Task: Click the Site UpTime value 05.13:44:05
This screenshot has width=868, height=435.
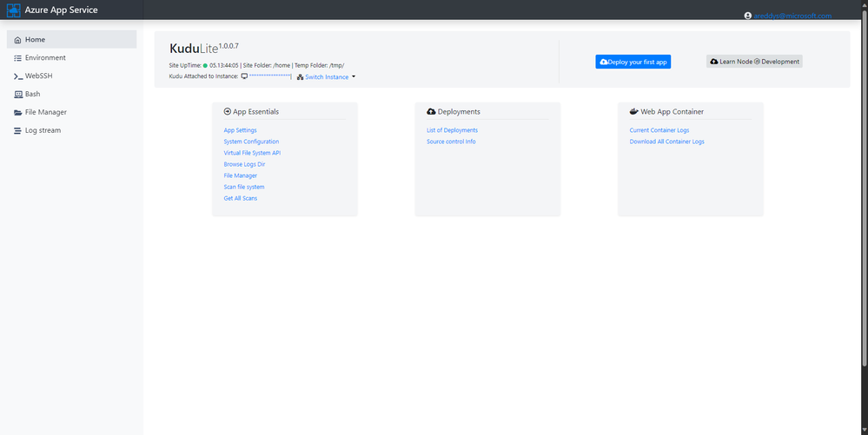Action: 223,65
